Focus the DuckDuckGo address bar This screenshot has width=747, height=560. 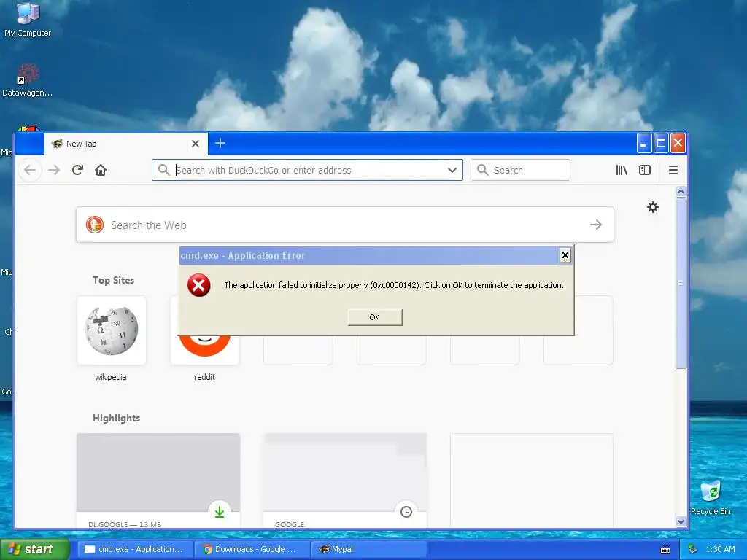click(x=307, y=170)
